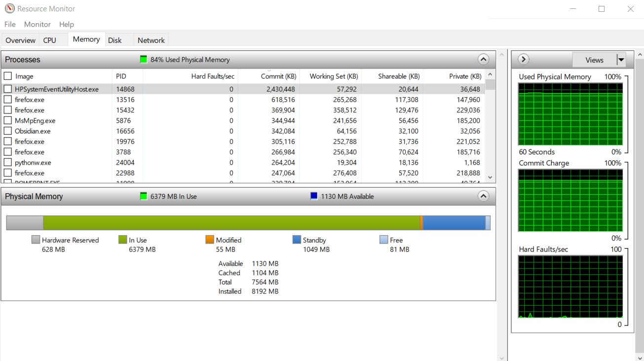Click the Network tab
644x361 pixels.
151,39
